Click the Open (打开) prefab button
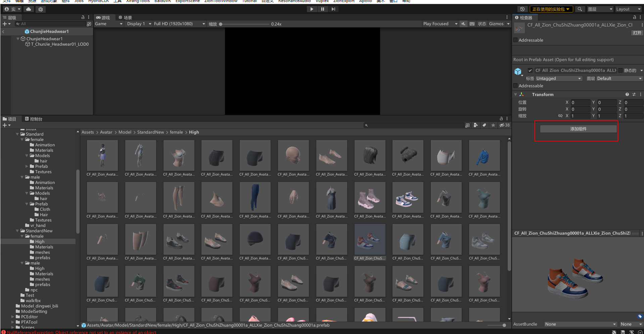 coord(637,33)
